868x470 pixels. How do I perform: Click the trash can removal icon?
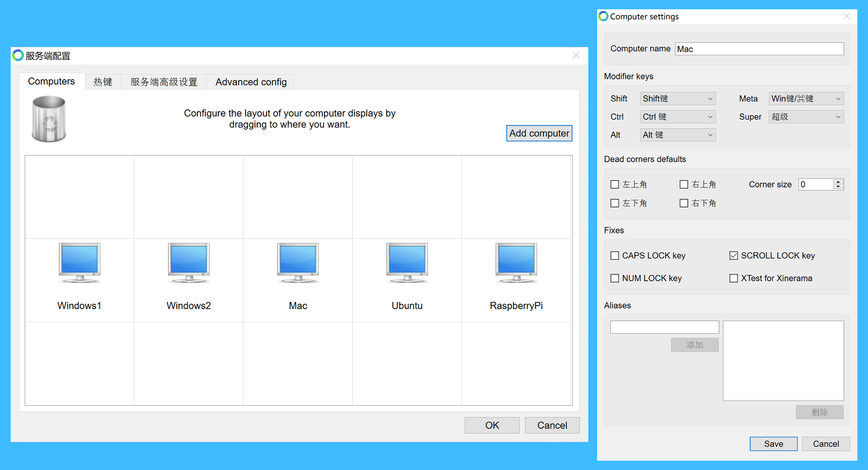tap(49, 118)
